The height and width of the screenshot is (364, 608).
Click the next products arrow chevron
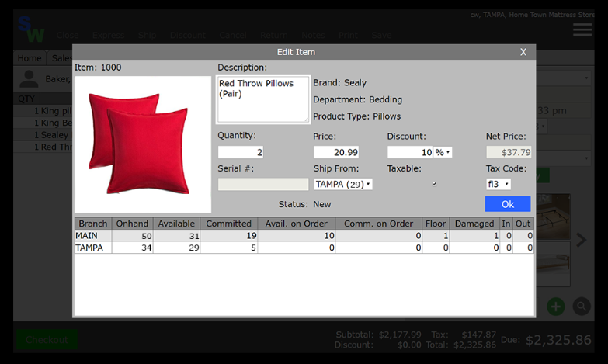point(581,240)
